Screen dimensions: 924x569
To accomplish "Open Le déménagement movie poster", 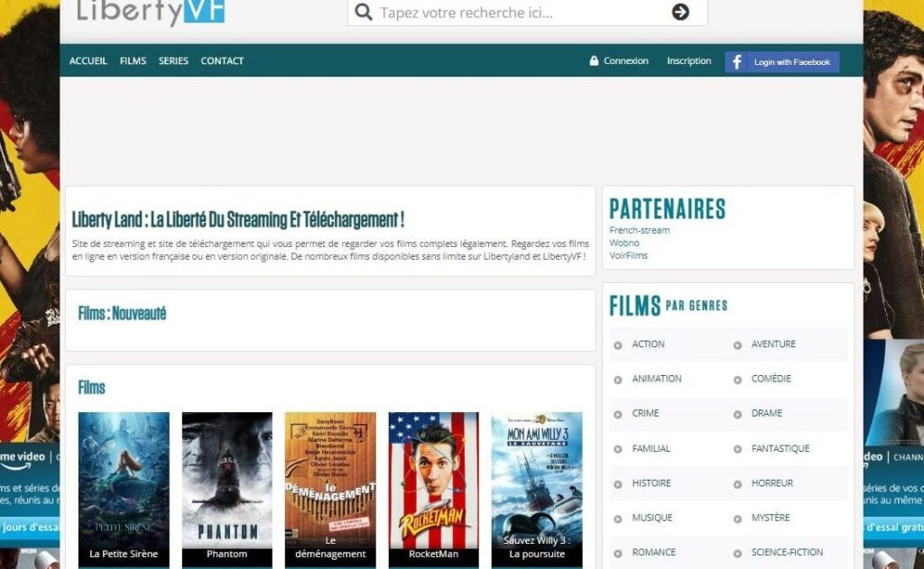I will [330, 490].
